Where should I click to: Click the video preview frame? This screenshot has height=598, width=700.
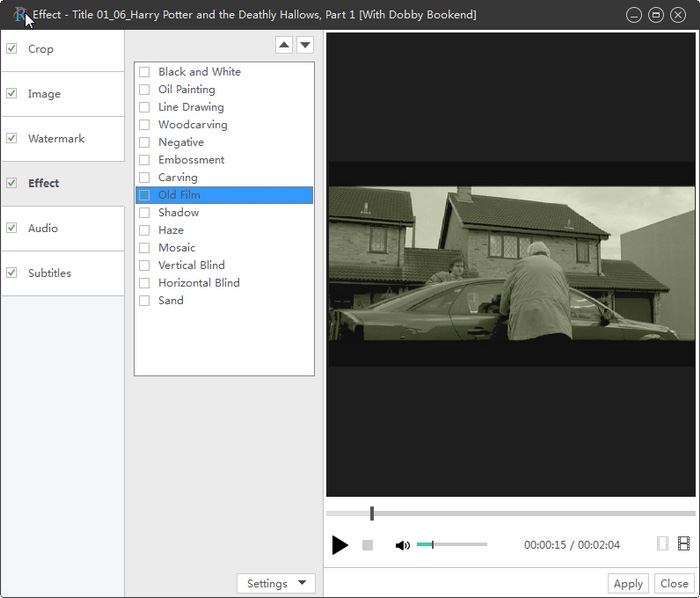511,264
